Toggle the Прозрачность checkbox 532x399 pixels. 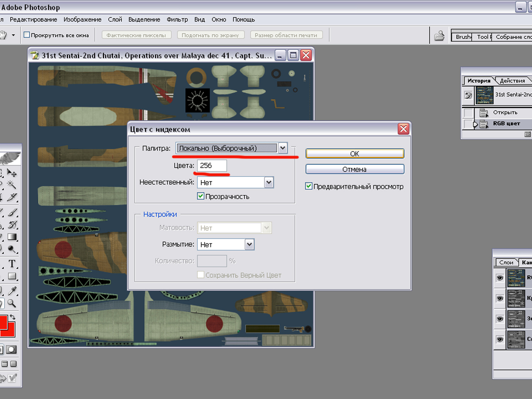200,196
